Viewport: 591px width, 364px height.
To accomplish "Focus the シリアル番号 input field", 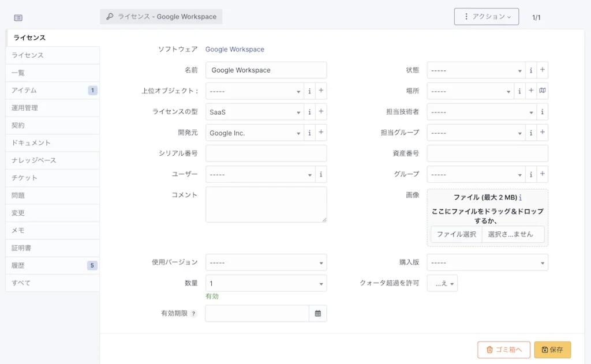I will 266,153.
